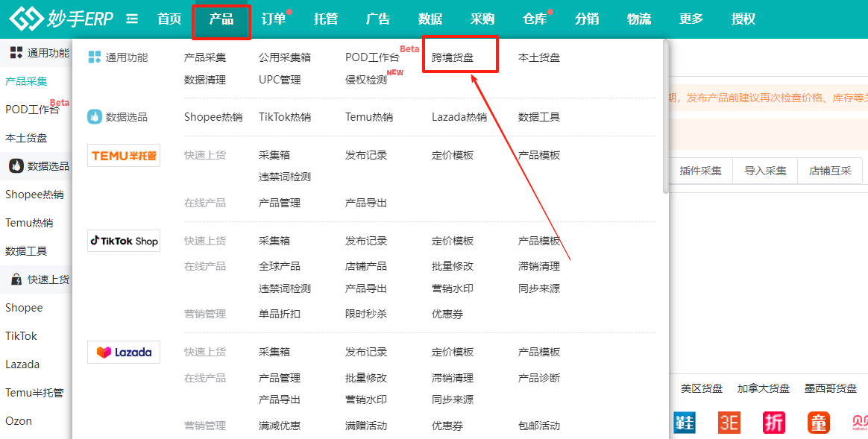Click the 通用功能 grid icon in the dropdown menu
The width and height of the screenshot is (868, 439).
pos(95,57)
